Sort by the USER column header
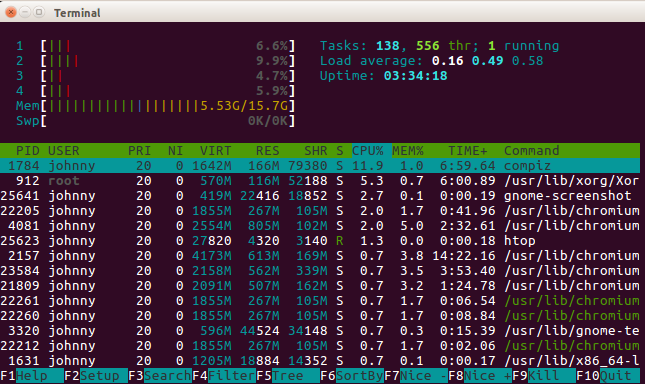Image resolution: width=645 pixels, height=384 pixels. (64, 151)
